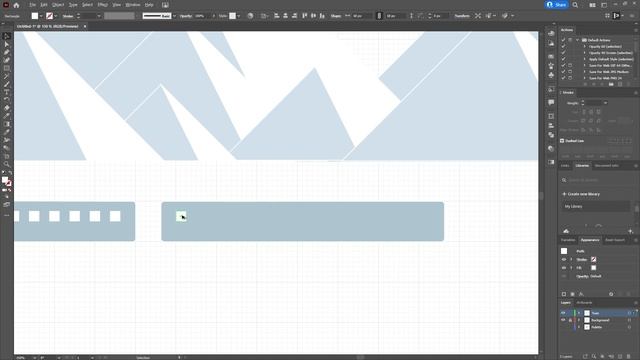Switch to the Actions panel tab
The height and width of the screenshot is (360, 640).
point(567,30)
